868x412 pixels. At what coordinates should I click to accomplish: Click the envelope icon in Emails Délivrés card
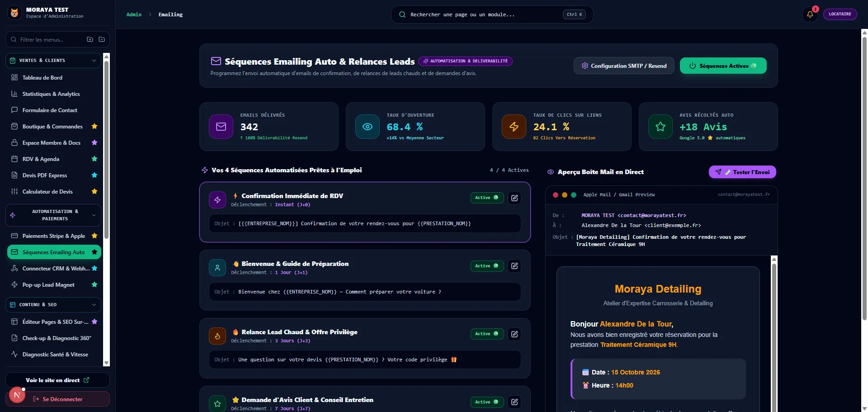point(221,127)
